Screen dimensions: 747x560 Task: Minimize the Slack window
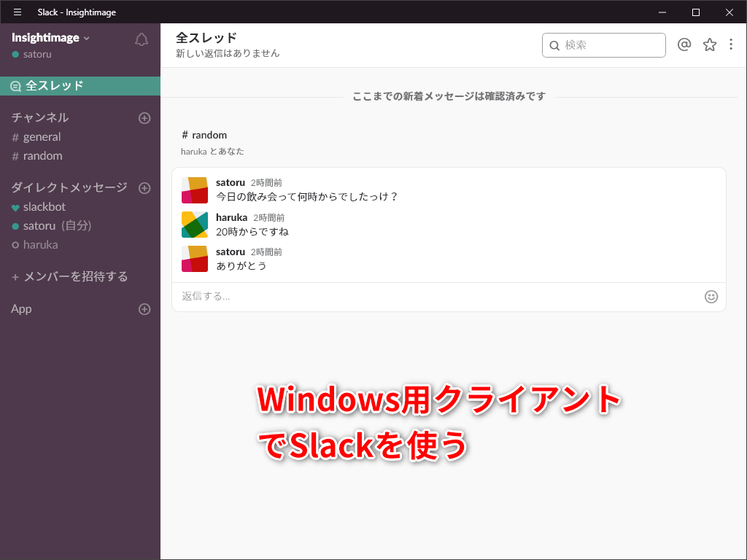(x=662, y=12)
